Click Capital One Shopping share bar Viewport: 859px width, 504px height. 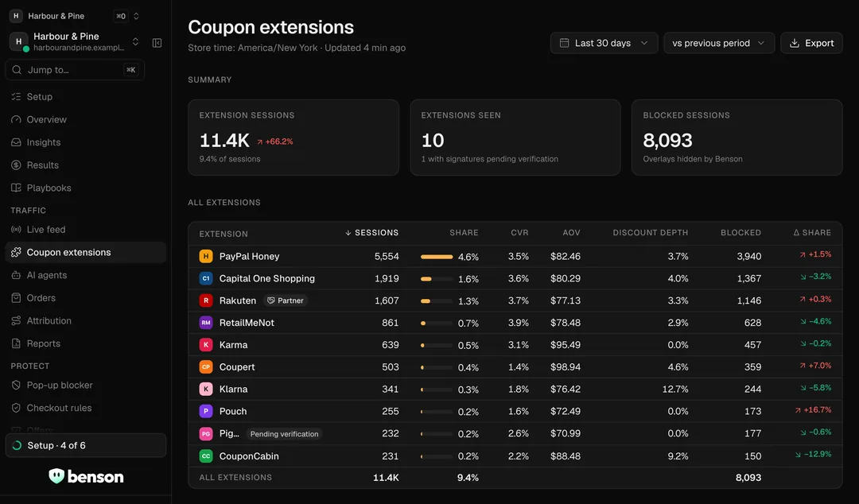[x=437, y=279]
